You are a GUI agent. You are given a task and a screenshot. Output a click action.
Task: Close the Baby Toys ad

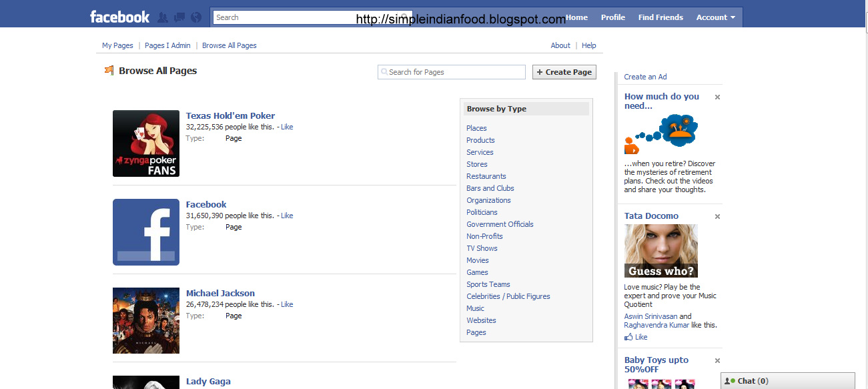717,361
